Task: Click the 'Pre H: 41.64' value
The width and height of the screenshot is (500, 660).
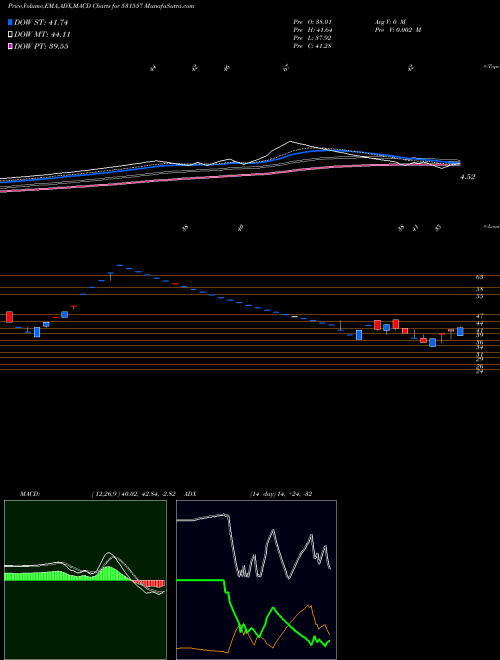Action: point(312,30)
